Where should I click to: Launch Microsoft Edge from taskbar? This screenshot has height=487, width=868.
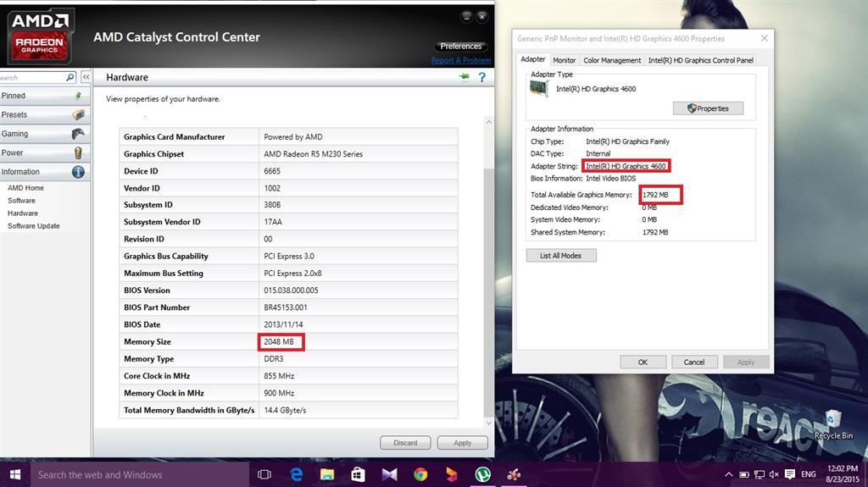296,474
